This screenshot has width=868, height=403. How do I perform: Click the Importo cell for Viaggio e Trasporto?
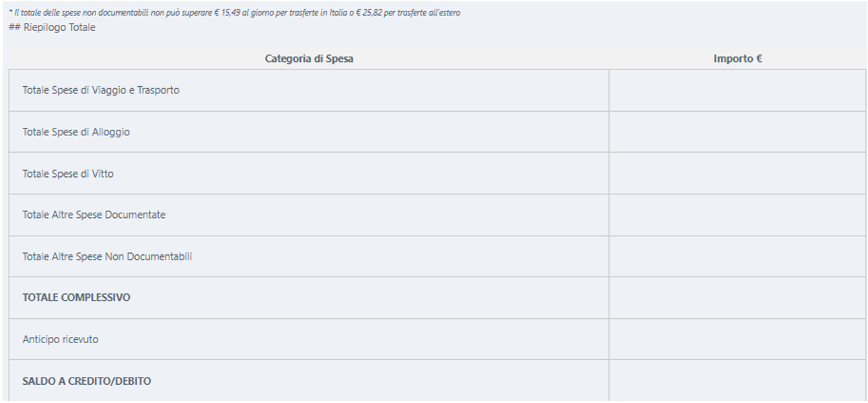tap(737, 90)
